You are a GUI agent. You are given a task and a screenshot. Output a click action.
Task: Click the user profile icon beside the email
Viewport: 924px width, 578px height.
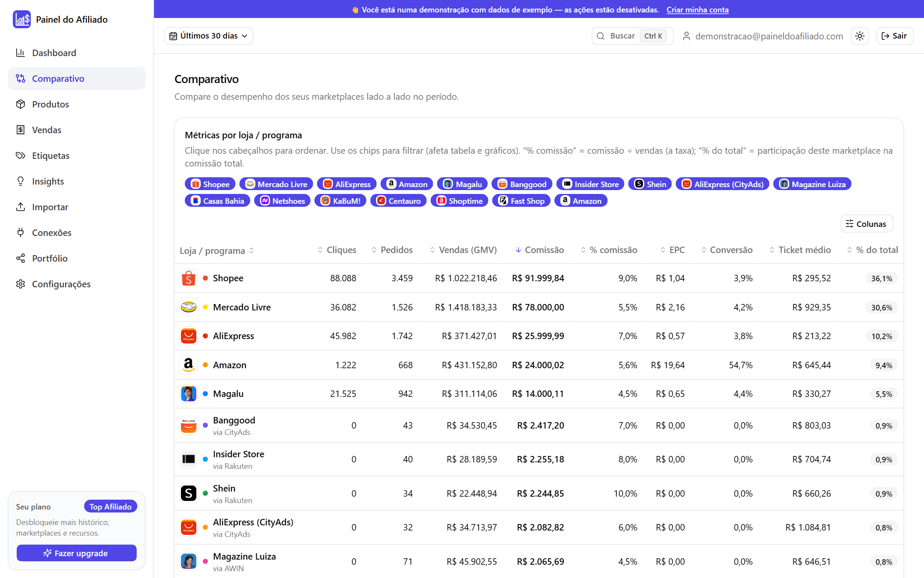[x=686, y=36]
